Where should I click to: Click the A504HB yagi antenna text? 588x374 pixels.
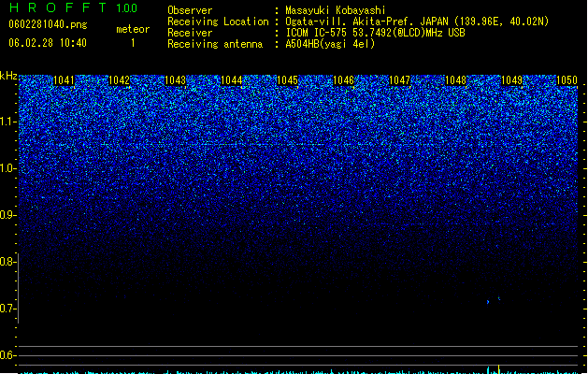click(330, 44)
